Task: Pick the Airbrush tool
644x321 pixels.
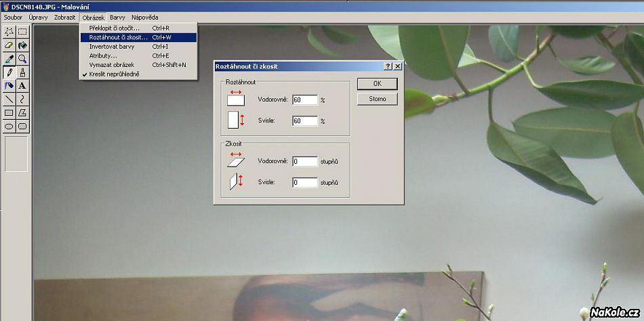Action: point(9,86)
